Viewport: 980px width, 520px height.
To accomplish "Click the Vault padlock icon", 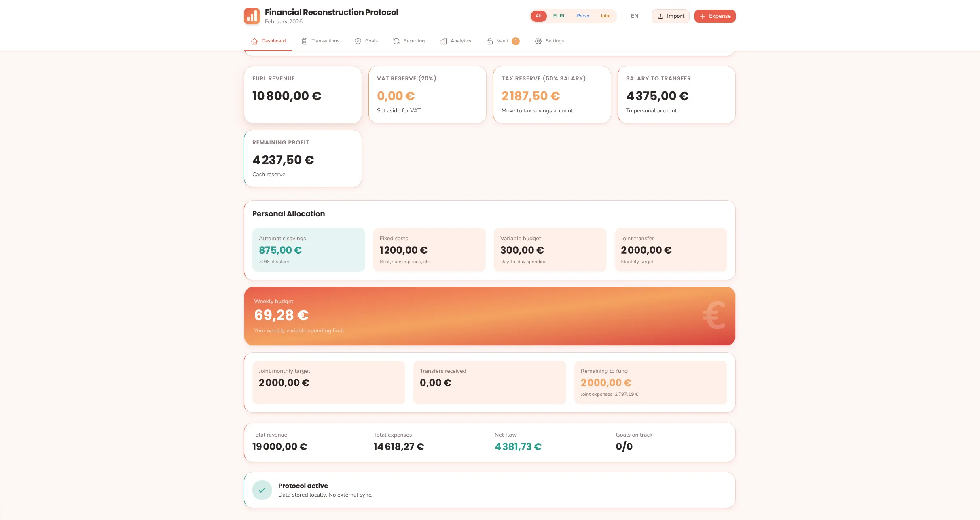I will click(489, 41).
